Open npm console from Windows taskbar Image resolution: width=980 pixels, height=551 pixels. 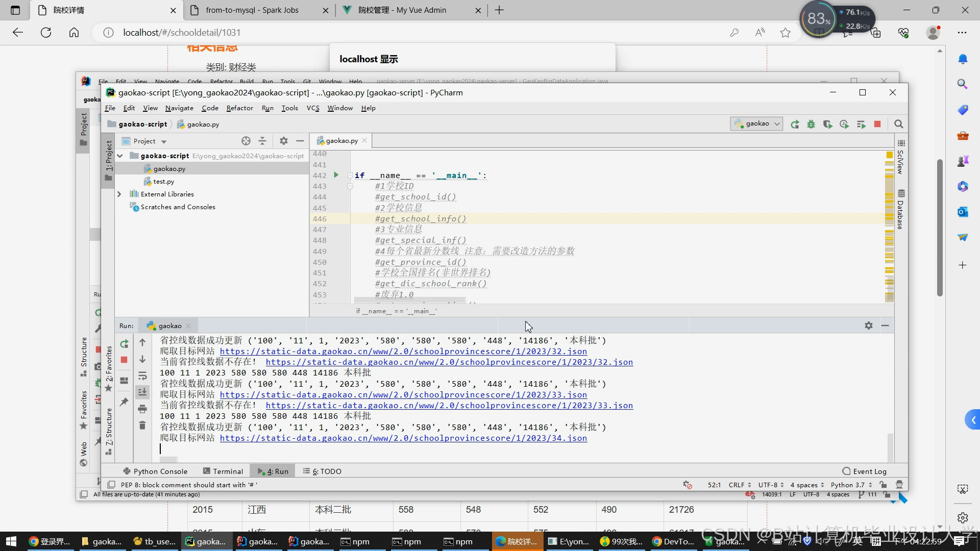click(x=355, y=541)
